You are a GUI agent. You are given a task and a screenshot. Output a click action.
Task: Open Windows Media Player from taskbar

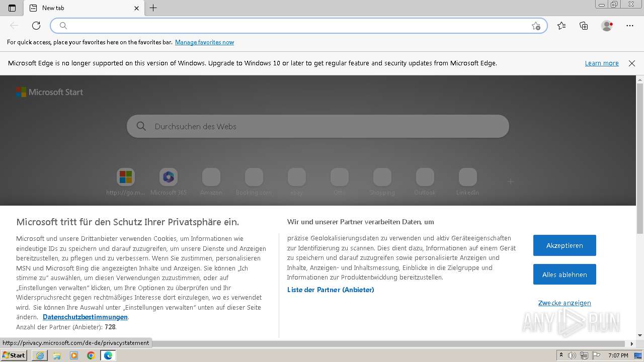pos(74,355)
